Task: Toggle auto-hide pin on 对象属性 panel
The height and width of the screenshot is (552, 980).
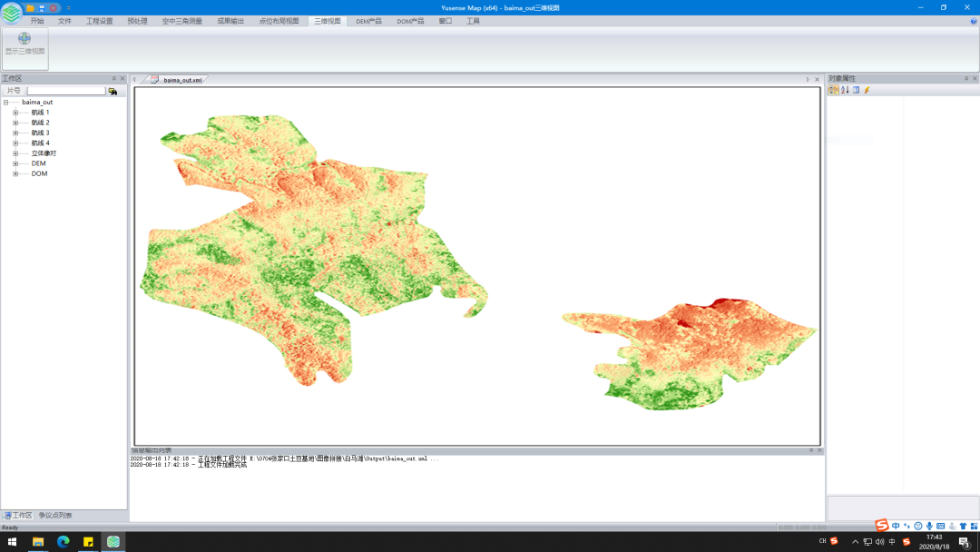Action: pyautogui.click(x=966, y=79)
